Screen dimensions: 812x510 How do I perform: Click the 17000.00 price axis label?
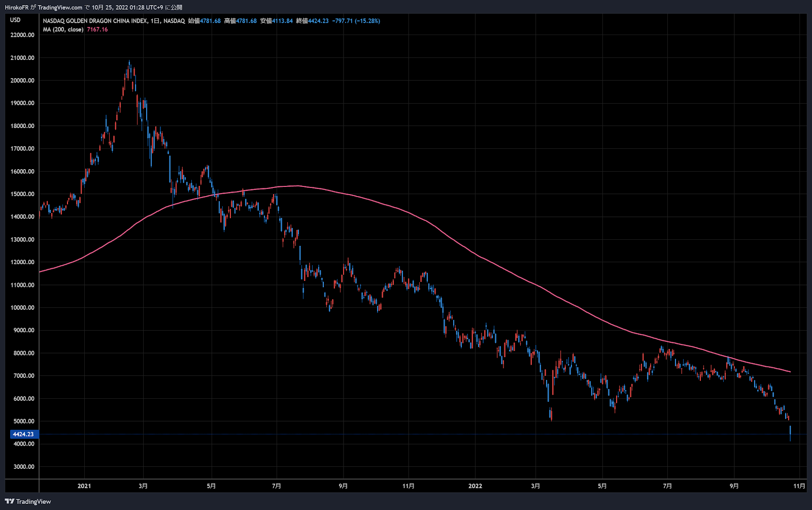22,149
